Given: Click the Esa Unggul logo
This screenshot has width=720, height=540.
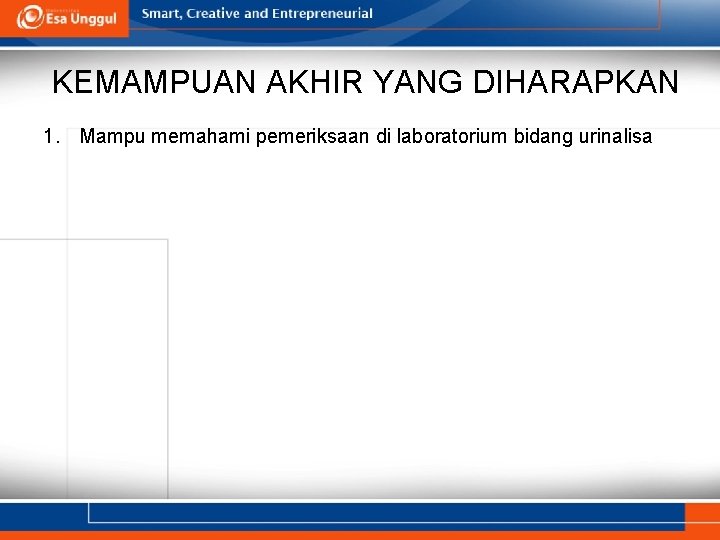Looking at the screenshot, I should tap(67, 17).
